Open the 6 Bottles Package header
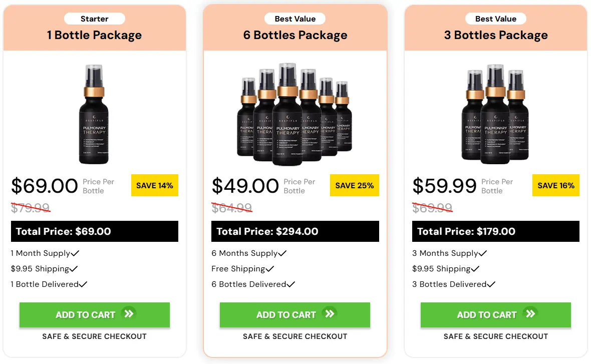591x364 pixels. (x=295, y=35)
